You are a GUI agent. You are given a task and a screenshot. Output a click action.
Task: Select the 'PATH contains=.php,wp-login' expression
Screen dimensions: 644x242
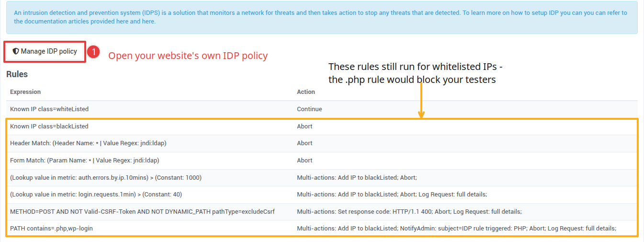pyautogui.click(x=51, y=228)
